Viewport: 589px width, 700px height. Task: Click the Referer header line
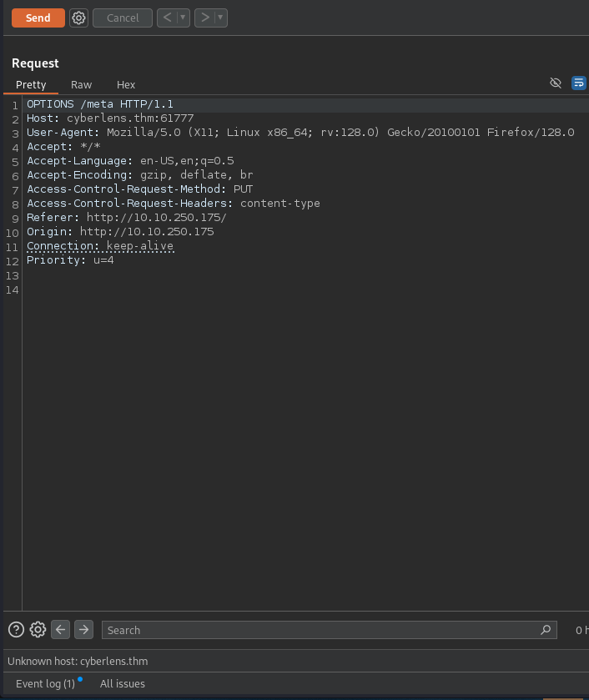(127, 218)
